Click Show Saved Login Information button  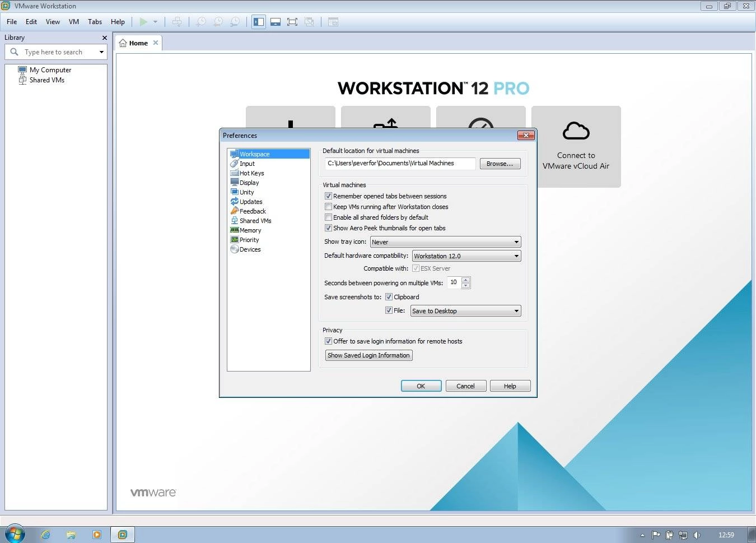[x=369, y=355]
